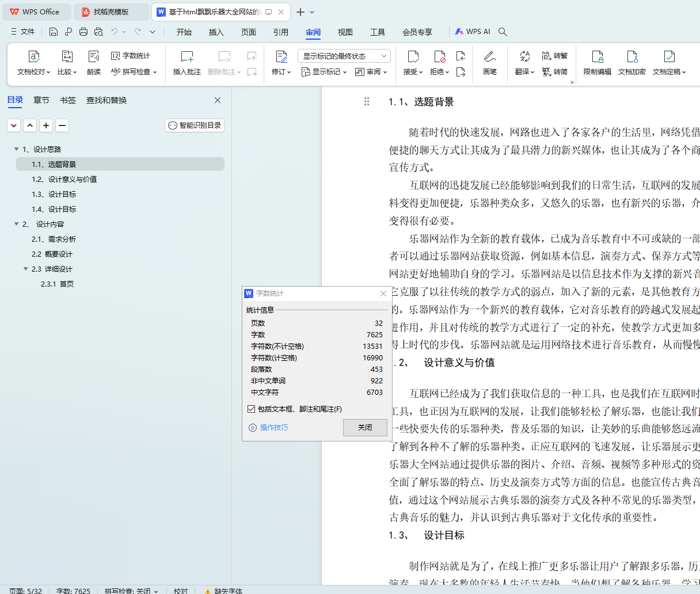The height and width of the screenshot is (594, 700).
Task: Click the 朗读 read aloud icon
Action: click(94, 56)
